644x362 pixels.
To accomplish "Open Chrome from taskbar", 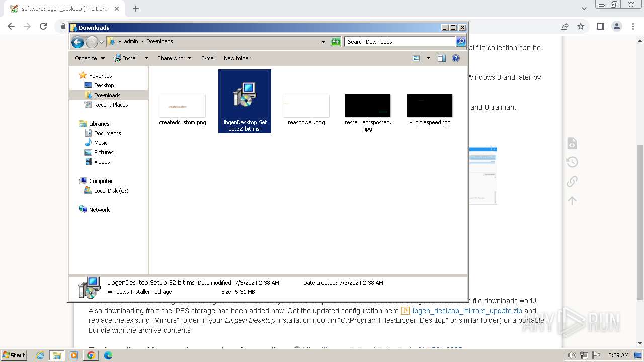I will 91,355.
